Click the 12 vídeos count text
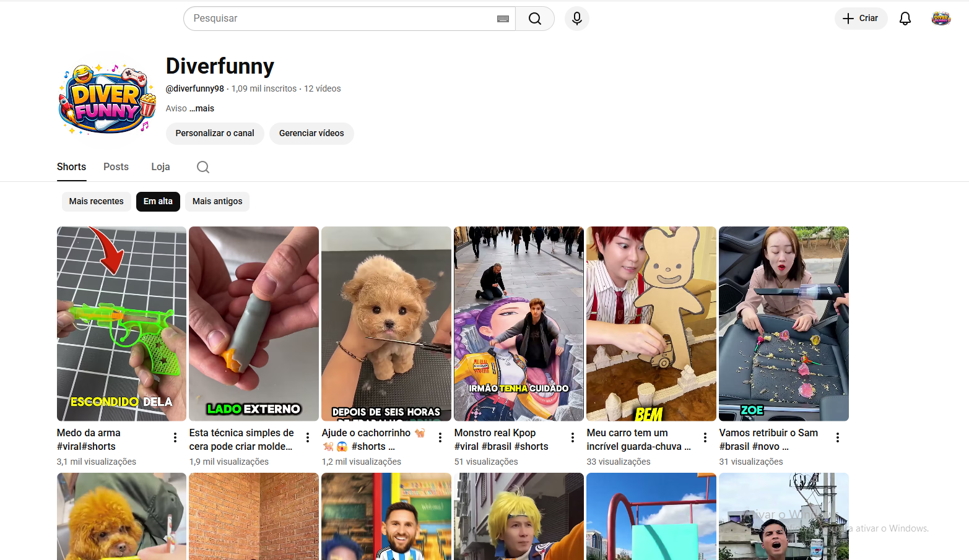 coord(323,88)
